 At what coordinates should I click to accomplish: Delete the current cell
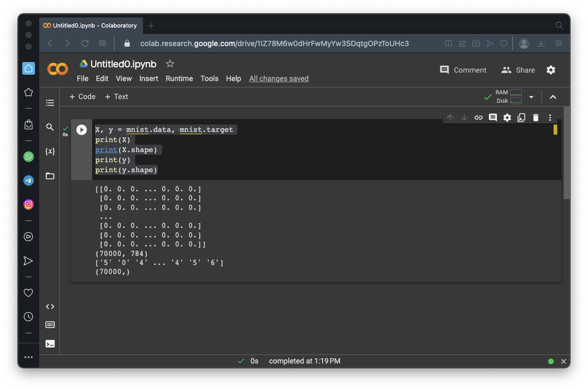(536, 118)
